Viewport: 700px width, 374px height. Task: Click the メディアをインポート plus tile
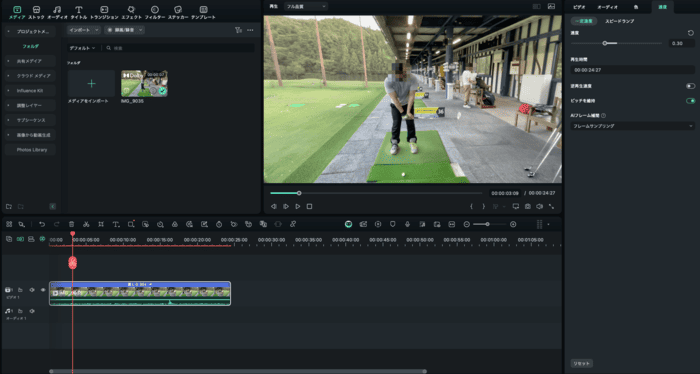[x=92, y=83]
